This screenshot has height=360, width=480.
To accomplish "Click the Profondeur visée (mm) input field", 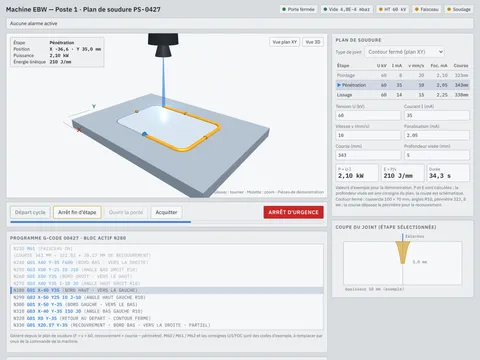I will click(x=437, y=155).
